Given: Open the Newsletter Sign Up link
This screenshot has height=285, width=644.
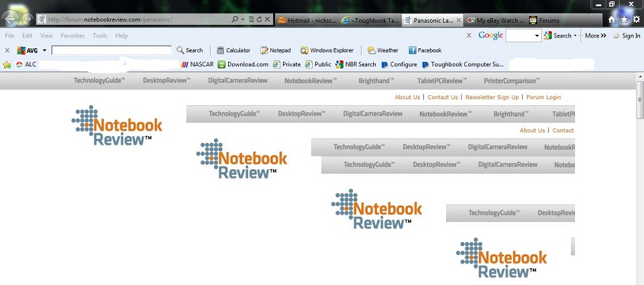Looking at the screenshot, I should (x=492, y=97).
